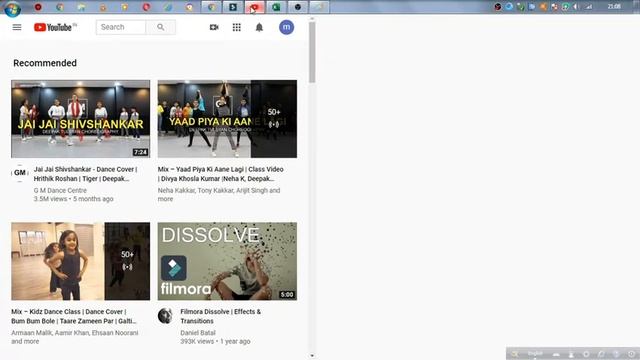Open the Windows Start orb
Image resolution: width=640 pixels, height=360 pixels.
coord(13,8)
